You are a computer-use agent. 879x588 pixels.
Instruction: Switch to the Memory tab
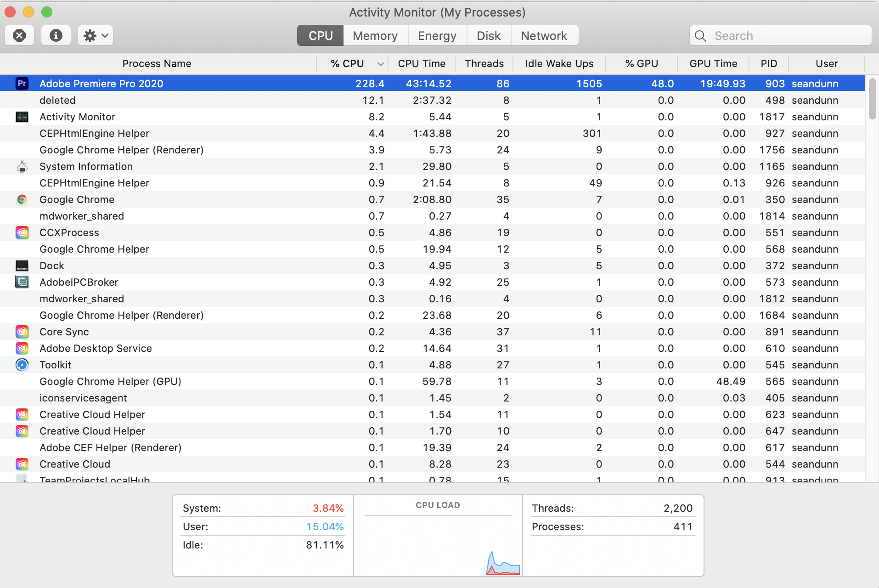click(x=375, y=35)
